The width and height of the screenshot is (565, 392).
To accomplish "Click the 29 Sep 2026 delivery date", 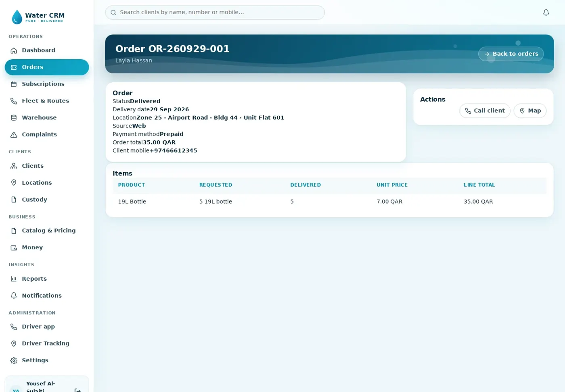I will pyautogui.click(x=169, y=110).
